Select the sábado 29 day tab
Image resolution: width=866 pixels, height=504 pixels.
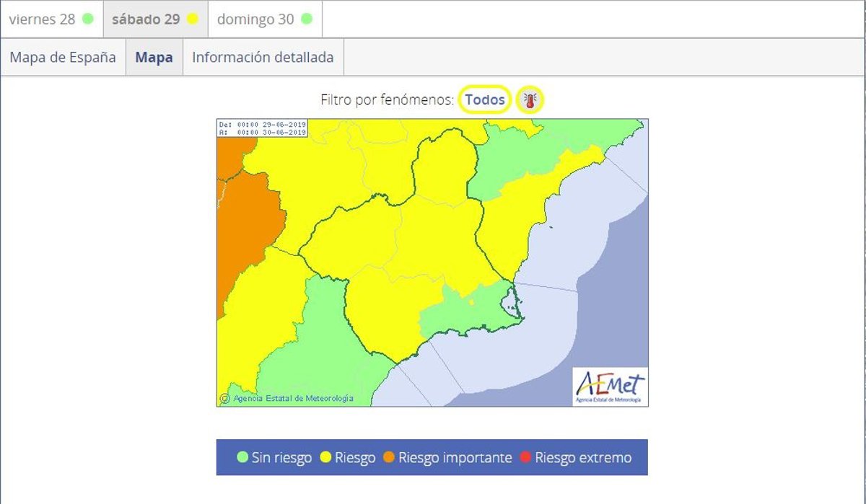click(155, 19)
